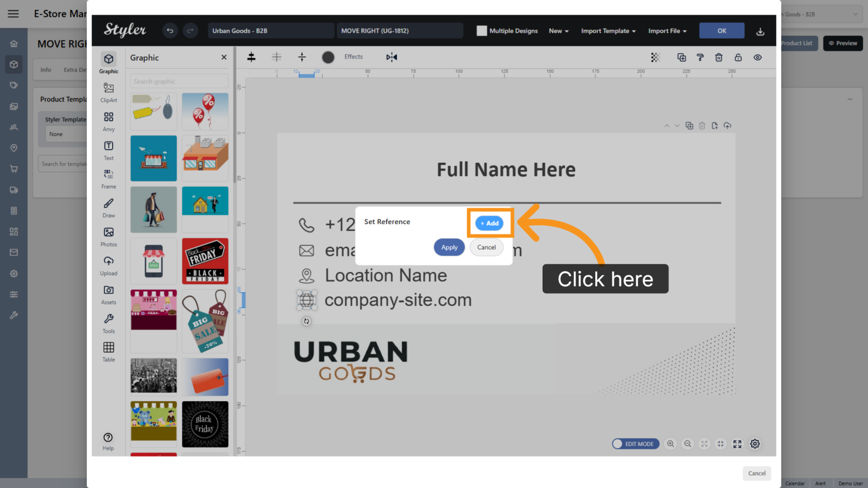Open the Urban Goods - B2B selector
The image size is (868, 488).
click(271, 31)
